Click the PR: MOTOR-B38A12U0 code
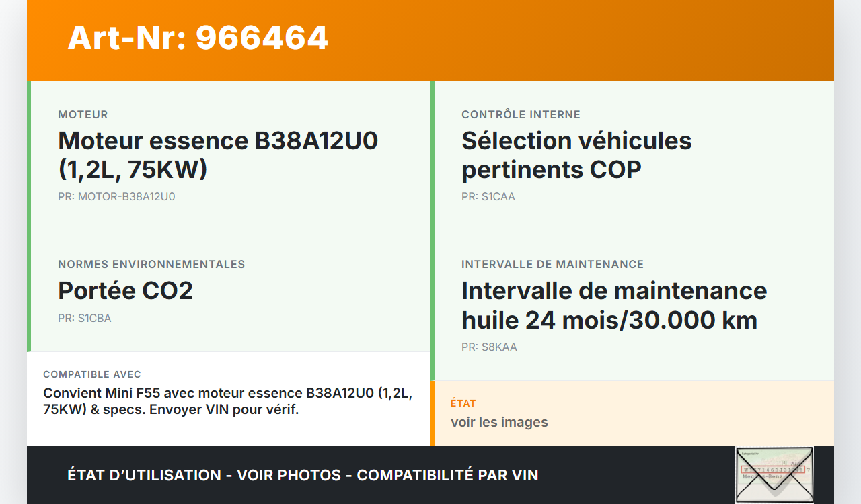This screenshot has width=861, height=504. click(x=116, y=197)
